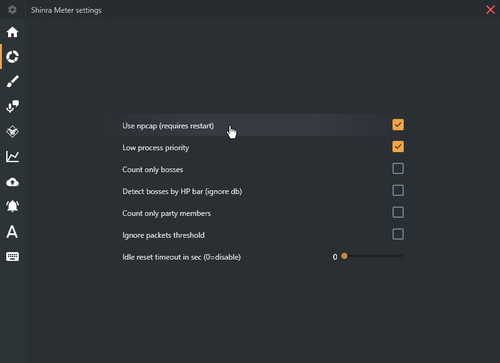The width and height of the screenshot is (500, 363).
Task: Click the idle timeout value 0
Action: click(335, 257)
